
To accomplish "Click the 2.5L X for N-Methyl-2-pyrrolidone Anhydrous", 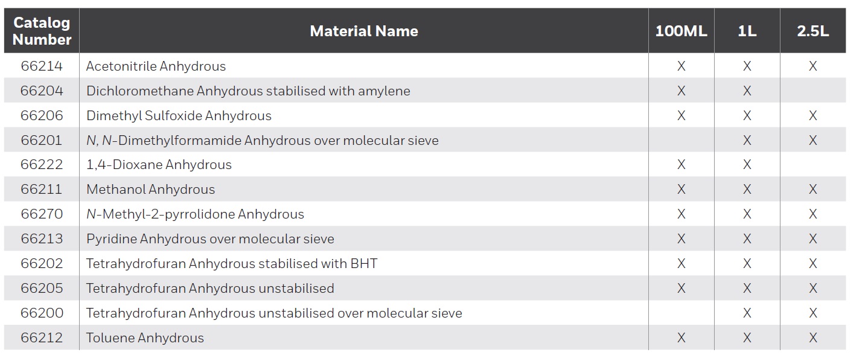I will pyautogui.click(x=812, y=214).
